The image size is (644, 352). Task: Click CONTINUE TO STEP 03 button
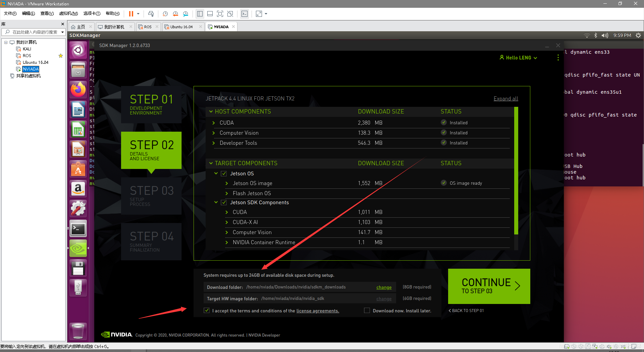coord(489,286)
